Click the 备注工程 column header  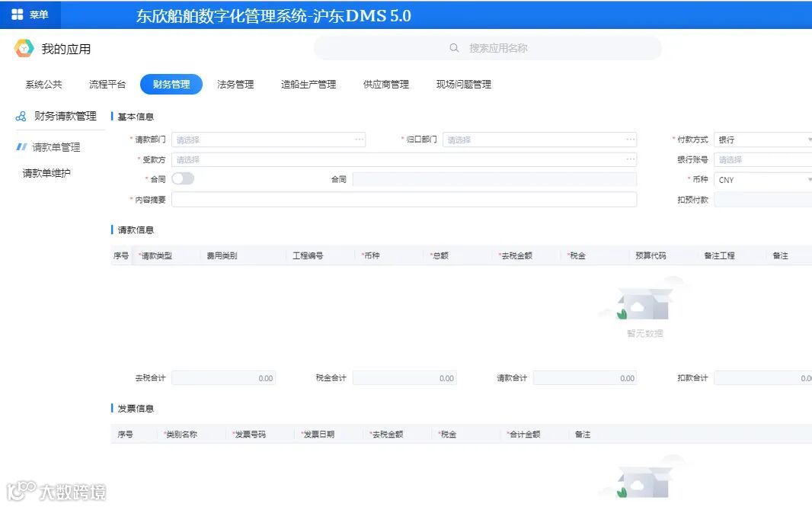tap(719, 255)
